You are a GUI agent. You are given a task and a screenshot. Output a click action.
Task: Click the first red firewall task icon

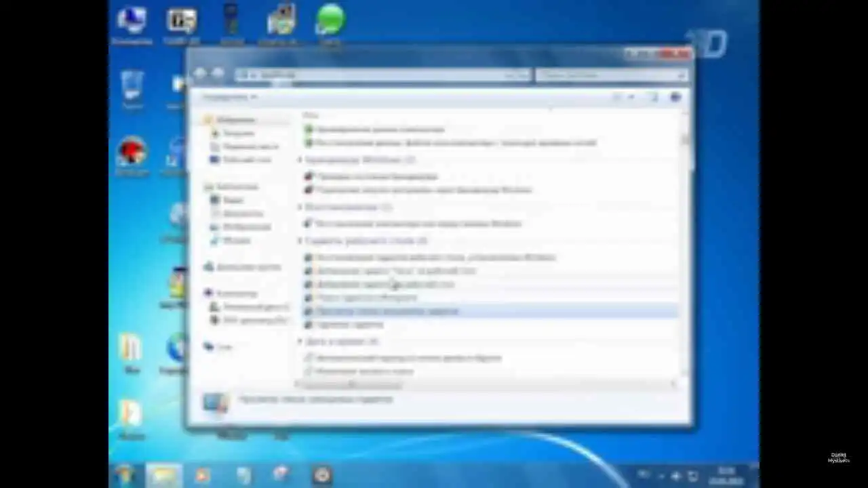[x=309, y=176]
